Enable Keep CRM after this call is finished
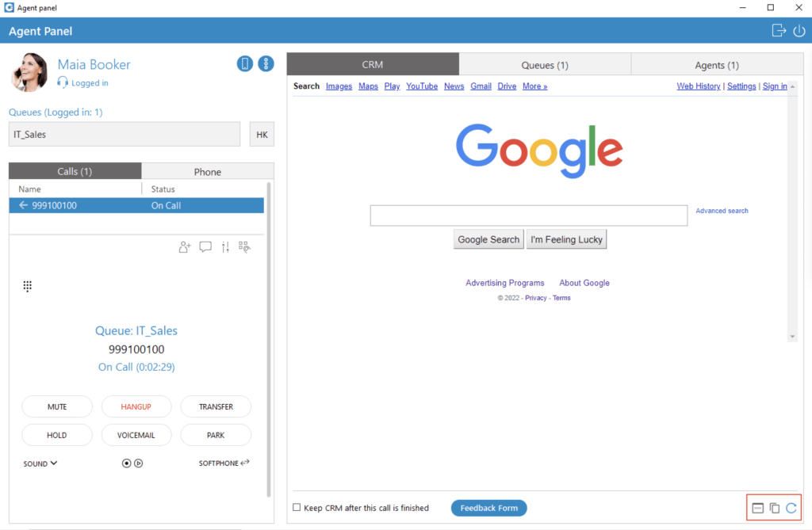812x530 pixels. point(297,507)
